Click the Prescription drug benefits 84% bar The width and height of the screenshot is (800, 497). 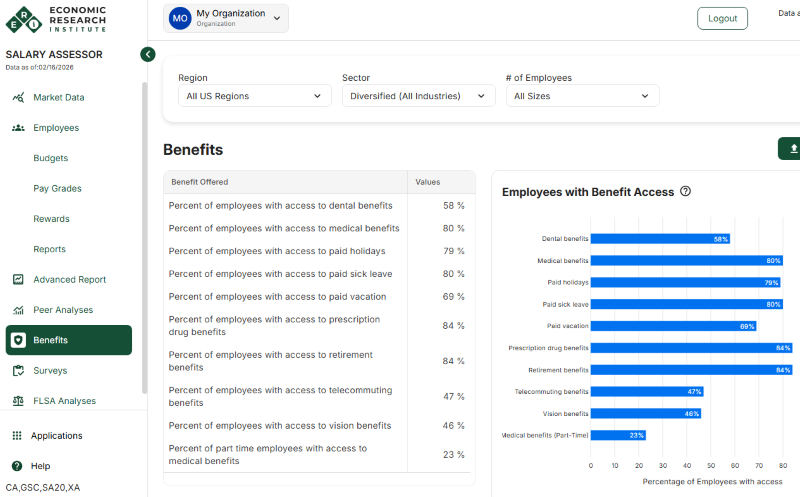pos(691,348)
